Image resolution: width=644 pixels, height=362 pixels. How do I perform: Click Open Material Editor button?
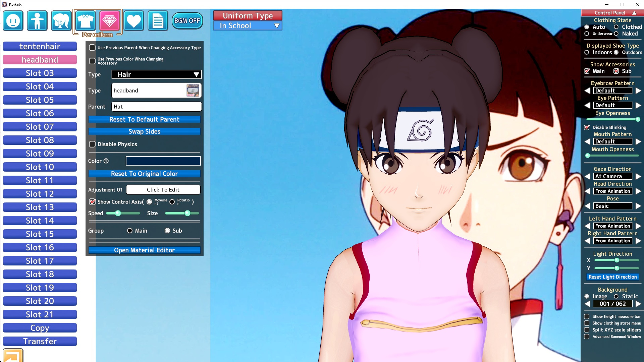pos(145,250)
